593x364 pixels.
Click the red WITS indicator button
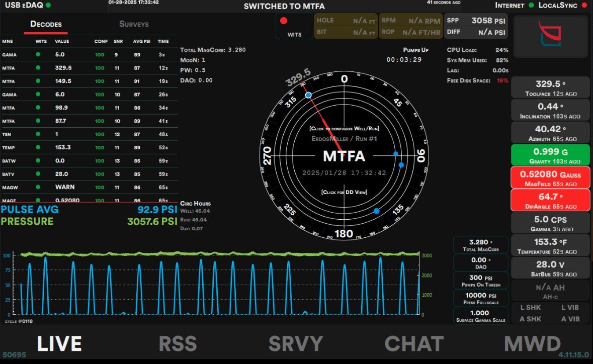[294, 26]
